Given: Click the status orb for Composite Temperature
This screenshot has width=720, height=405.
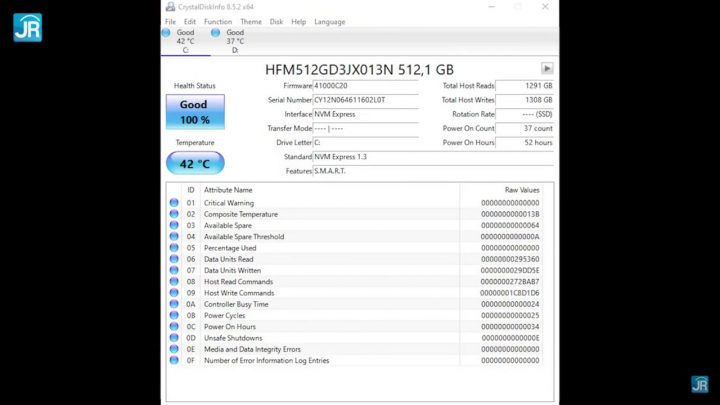Looking at the screenshot, I should [174, 214].
